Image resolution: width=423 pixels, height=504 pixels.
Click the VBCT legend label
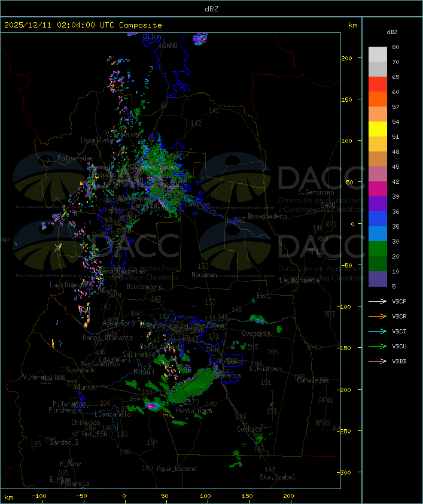point(399,331)
